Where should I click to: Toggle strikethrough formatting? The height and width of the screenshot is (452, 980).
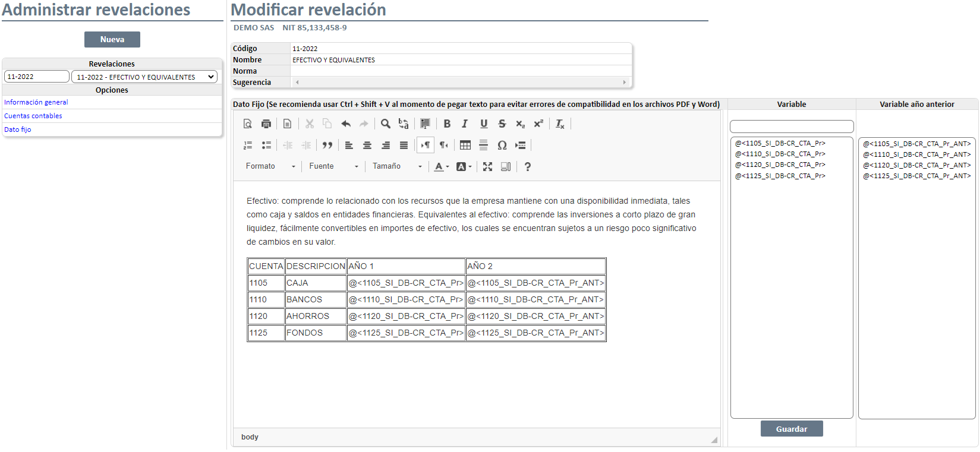[502, 124]
